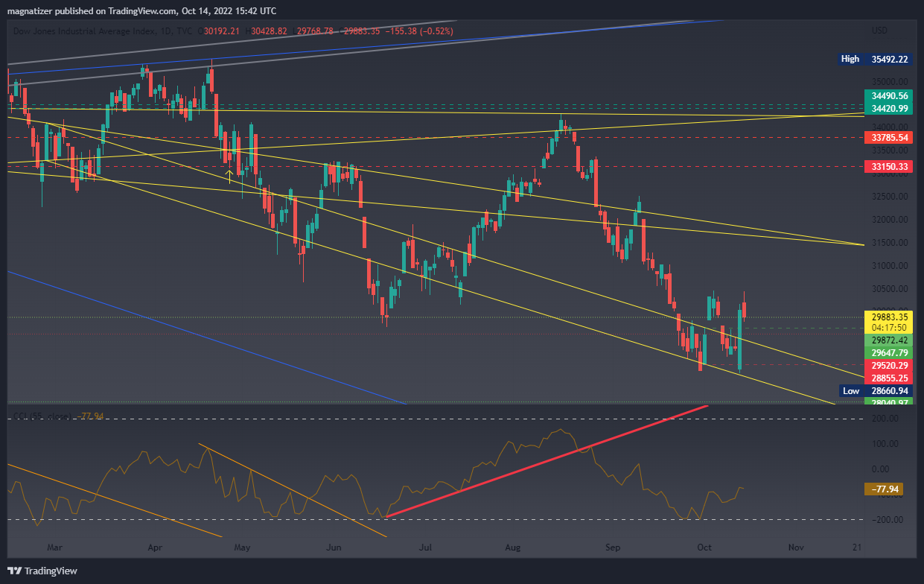
Task: Click the low value 29768.78 in legend
Action: pyautogui.click(x=316, y=31)
